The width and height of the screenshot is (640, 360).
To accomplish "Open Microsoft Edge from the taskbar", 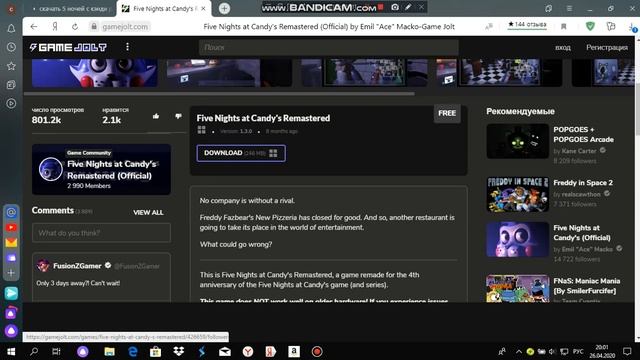I will pyautogui.click(x=133, y=351).
